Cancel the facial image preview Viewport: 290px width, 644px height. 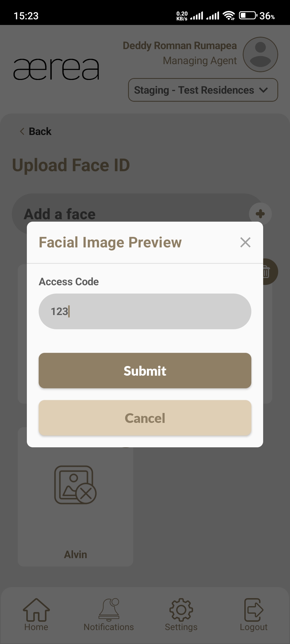pyautogui.click(x=145, y=418)
